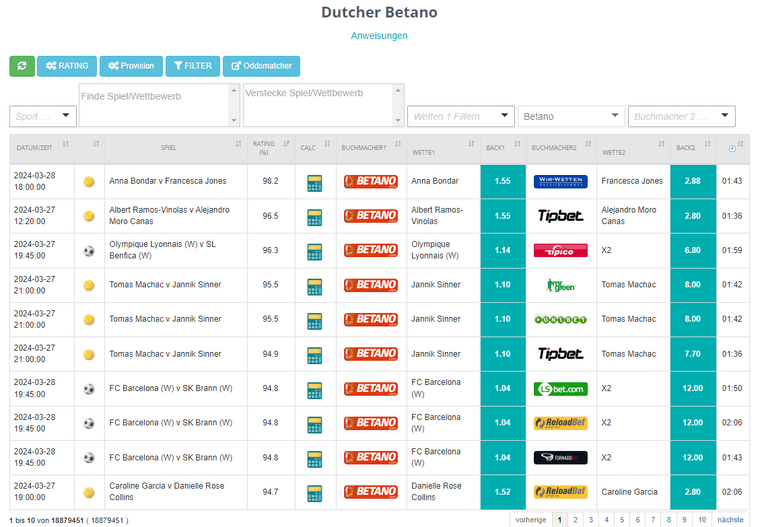Open calculator for Anna Bondar match
This screenshot has height=527, width=760.
315,183
